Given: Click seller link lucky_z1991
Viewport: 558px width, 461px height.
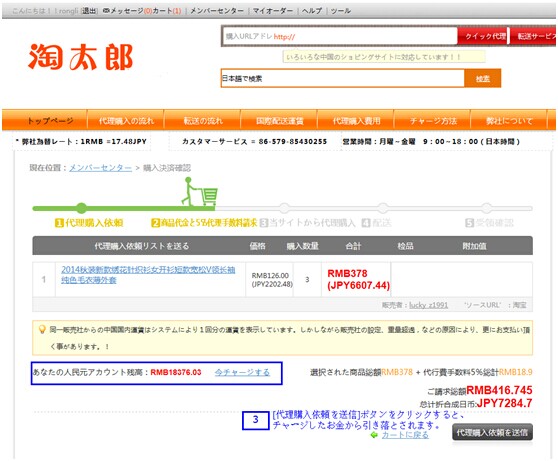Looking at the screenshot, I should (x=428, y=305).
